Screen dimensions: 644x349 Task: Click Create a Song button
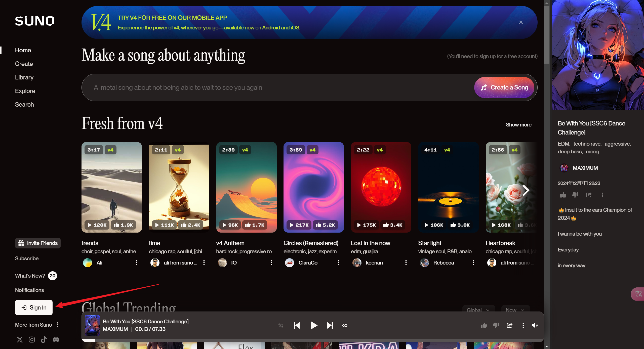[x=504, y=88]
